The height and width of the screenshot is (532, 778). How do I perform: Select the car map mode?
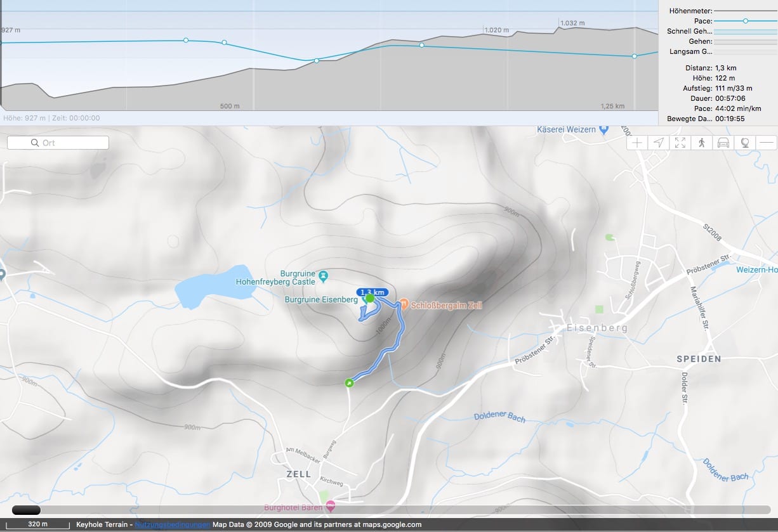[x=723, y=143]
